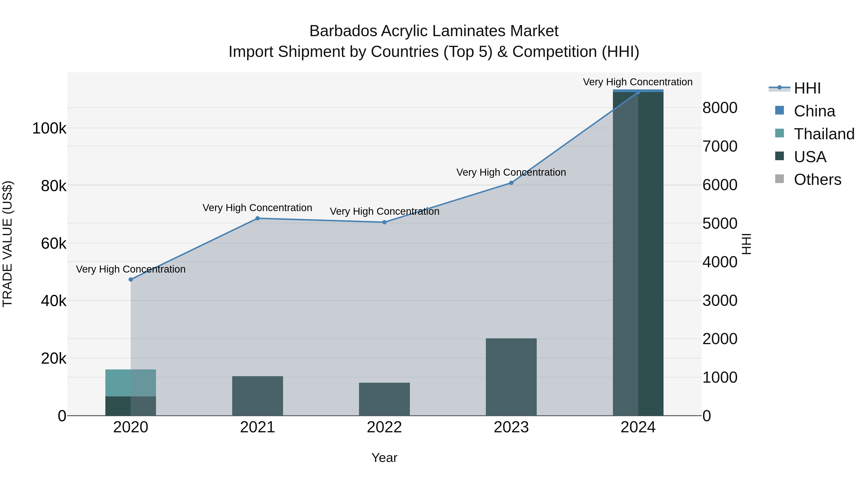Click the 8000 right axis tick

coord(720,108)
